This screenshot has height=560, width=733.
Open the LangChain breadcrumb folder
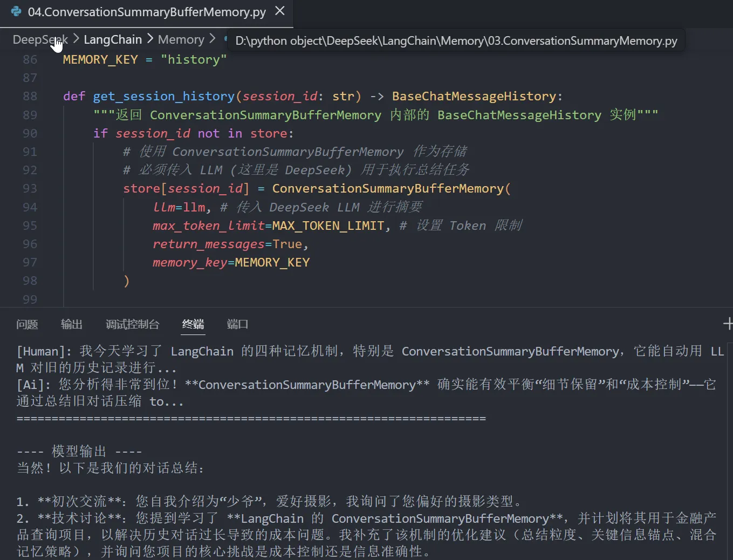tap(113, 40)
